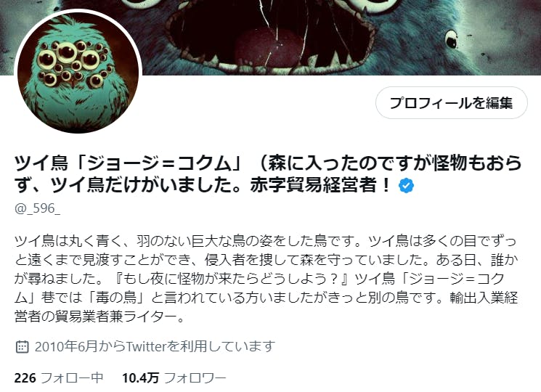Screen dimensions: 541x392
Task: Click the 10.4万 follower count number
Action: [x=140, y=378]
